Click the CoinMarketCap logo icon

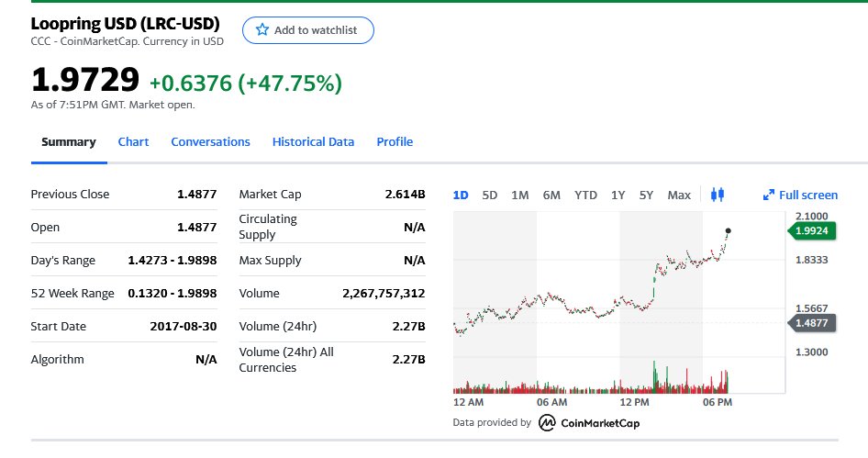coord(547,422)
